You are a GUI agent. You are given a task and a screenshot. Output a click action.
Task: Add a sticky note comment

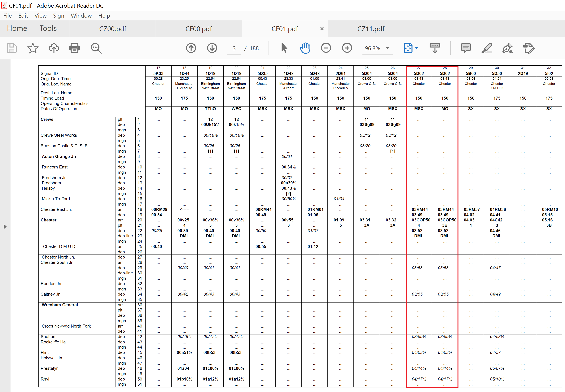(x=466, y=48)
